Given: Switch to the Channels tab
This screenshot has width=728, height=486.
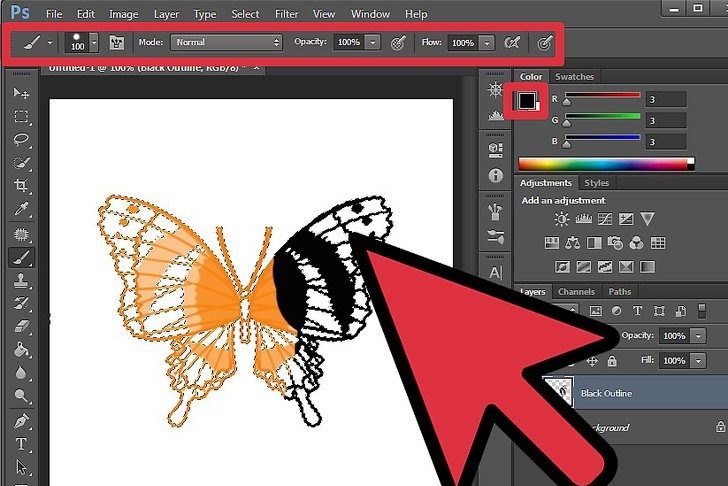Looking at the screenshot, I should pyautogui.click(x=576, y=292).
